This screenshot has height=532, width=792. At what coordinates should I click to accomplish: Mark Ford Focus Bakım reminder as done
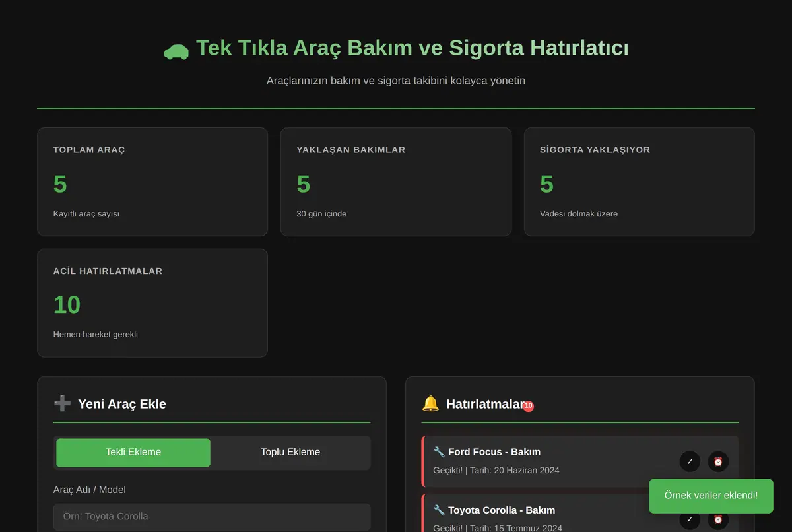[690, 461]
